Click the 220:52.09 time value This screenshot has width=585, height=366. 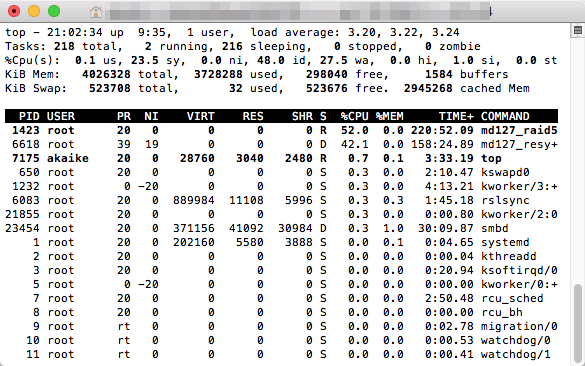[x=442, y=130]
